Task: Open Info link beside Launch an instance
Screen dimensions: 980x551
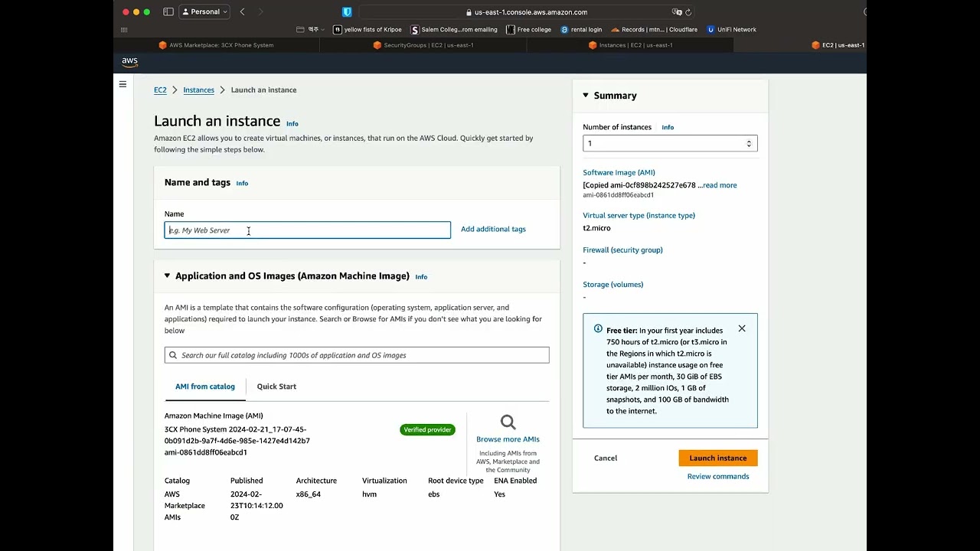Action: click(x=292, y=123)
